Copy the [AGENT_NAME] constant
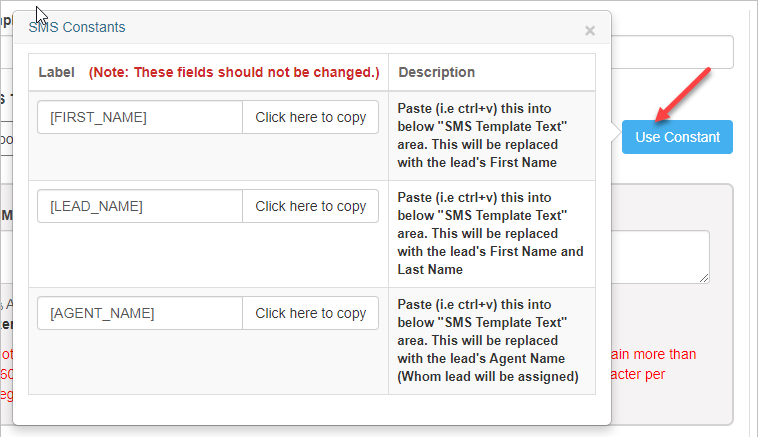Image resolution: width=758 pixels, height=437 pixels. (x=310, y=313)
